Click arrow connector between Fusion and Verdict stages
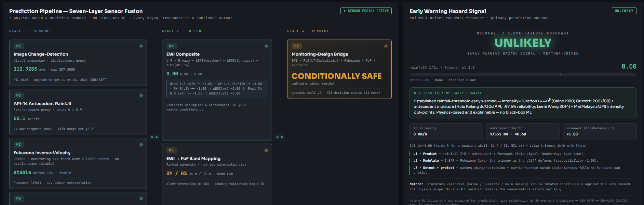This screenshot has width=644, height=205. [280, 137]
